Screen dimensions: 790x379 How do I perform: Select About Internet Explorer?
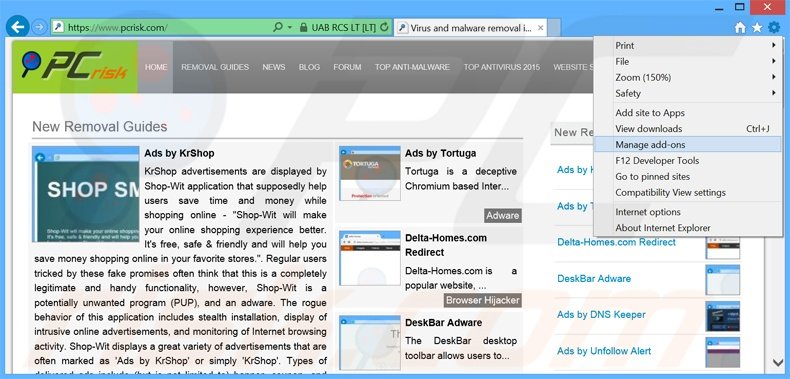pyautogui.click(x=688, y=228)
